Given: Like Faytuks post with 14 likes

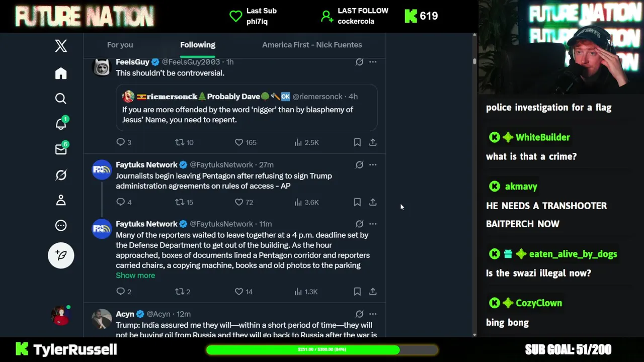Looking at the screenshot, I should click(244, 292).
